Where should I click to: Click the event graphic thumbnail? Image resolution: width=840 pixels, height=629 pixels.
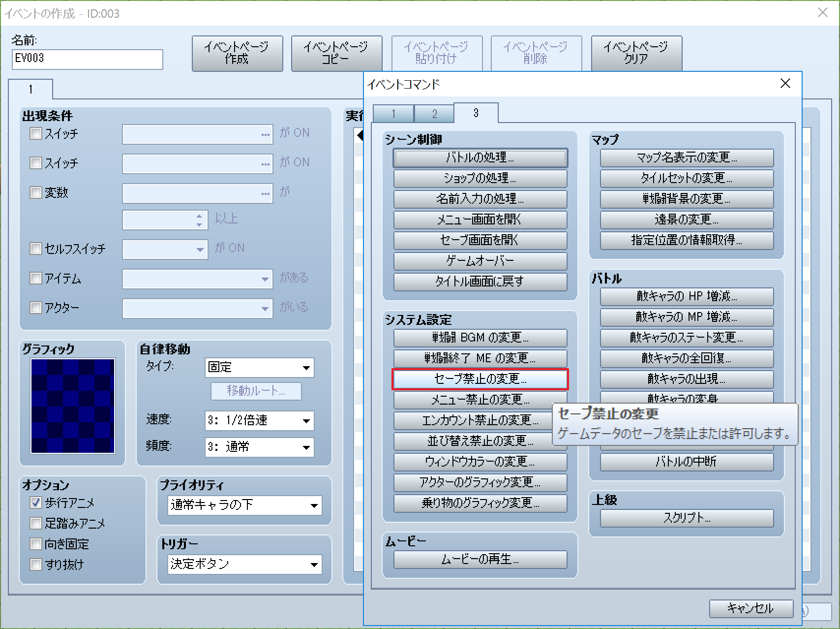tap(72, 406)
